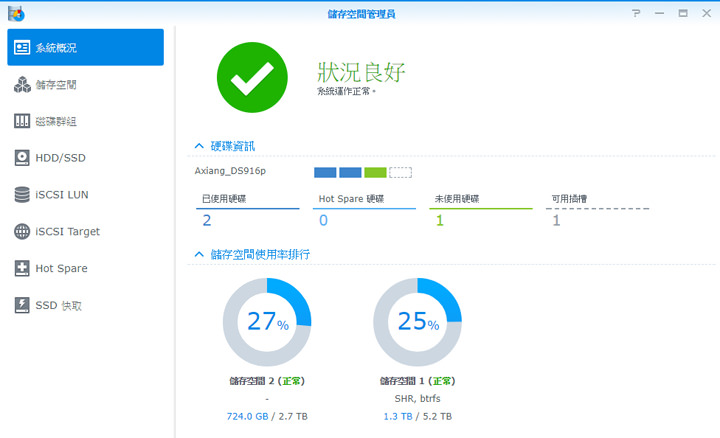Click the 27% usage donut chart
The height and width of the screenshot is (438, 720).
(267, 322)
